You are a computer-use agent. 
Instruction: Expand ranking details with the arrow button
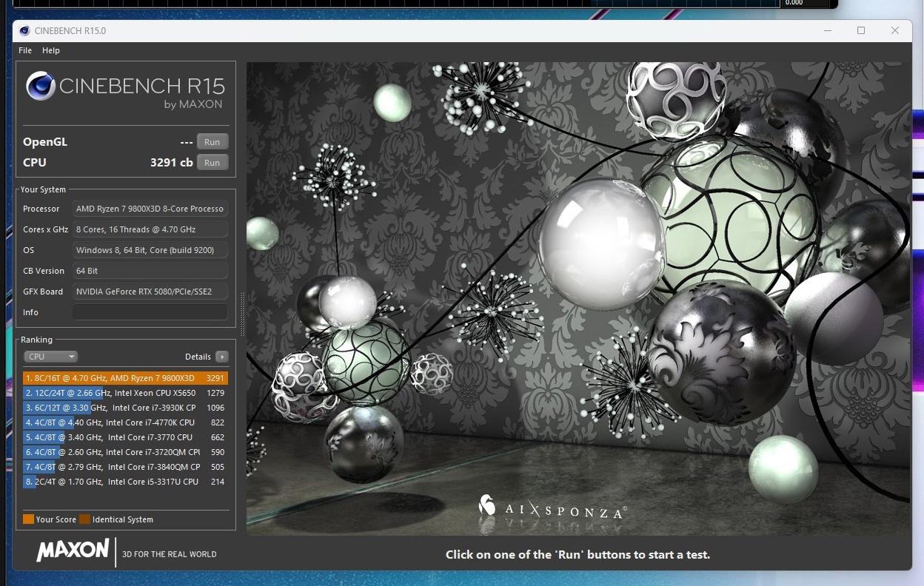pyautogui.click(x=221, y=357)
